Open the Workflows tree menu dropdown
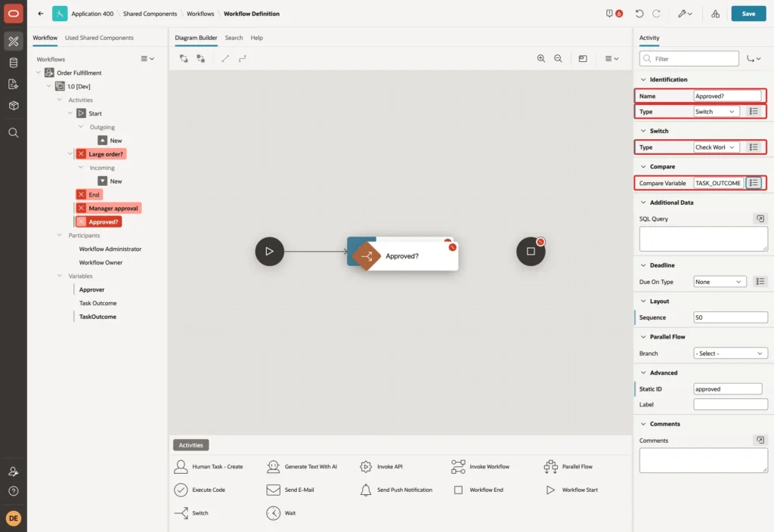 point(147,58)
